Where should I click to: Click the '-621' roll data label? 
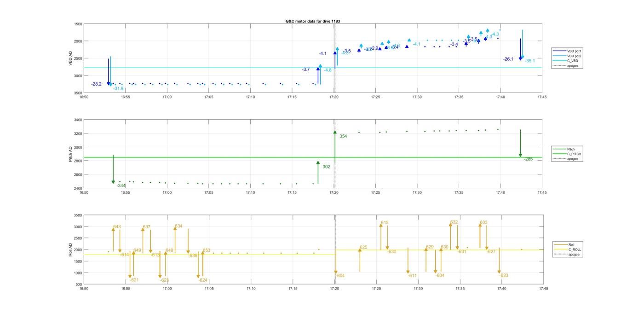(134, 280)
